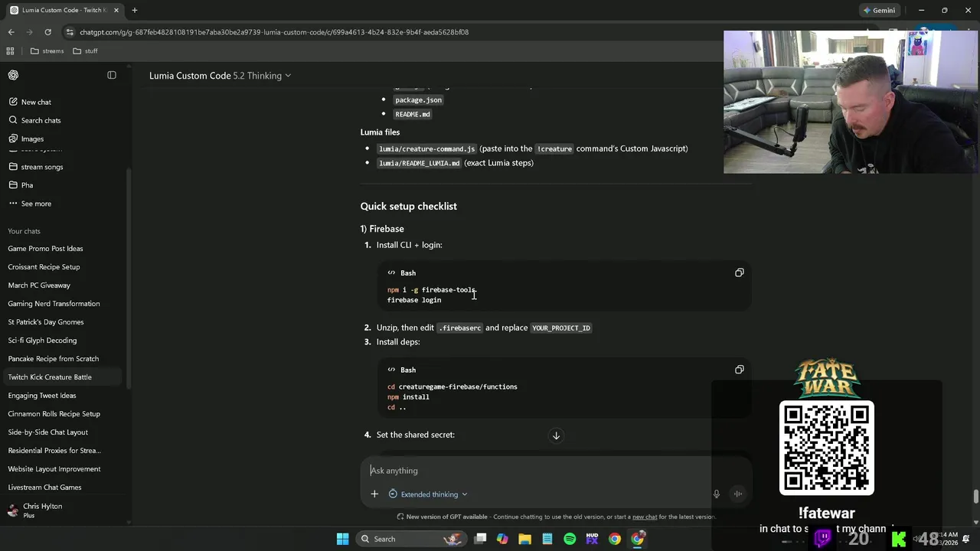Open the Croissant Recipe Setup chat

pos(44,267)
